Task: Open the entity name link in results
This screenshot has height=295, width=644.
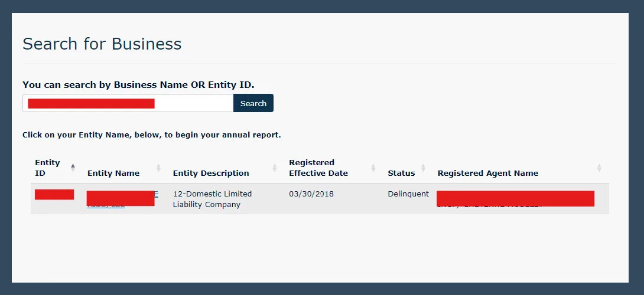Action: click(x=122, y=199)
